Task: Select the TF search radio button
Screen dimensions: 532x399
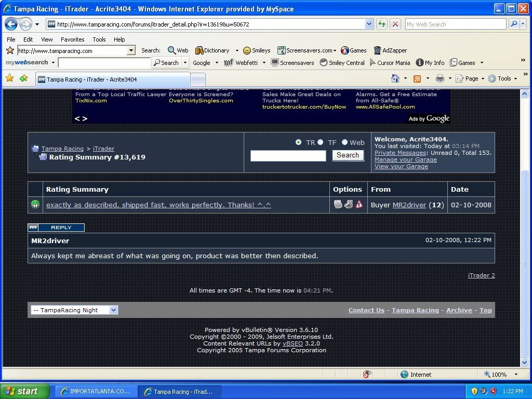Action: click(x=321, y=142)
